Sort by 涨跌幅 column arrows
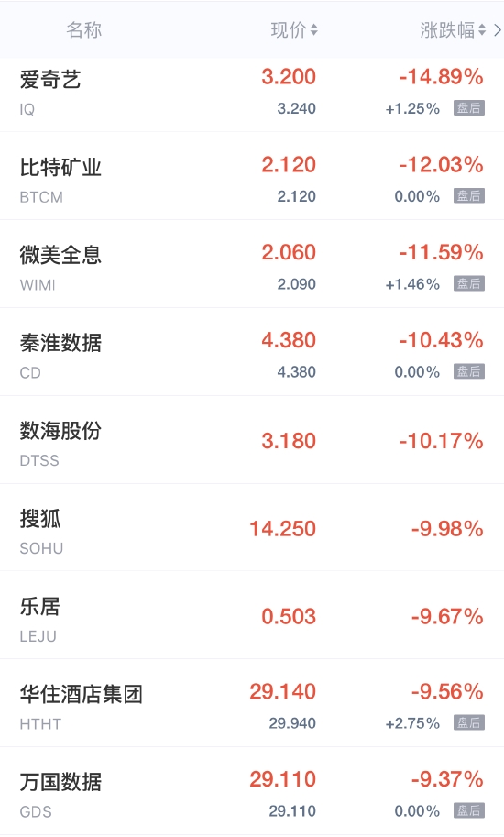 point(482,30)
